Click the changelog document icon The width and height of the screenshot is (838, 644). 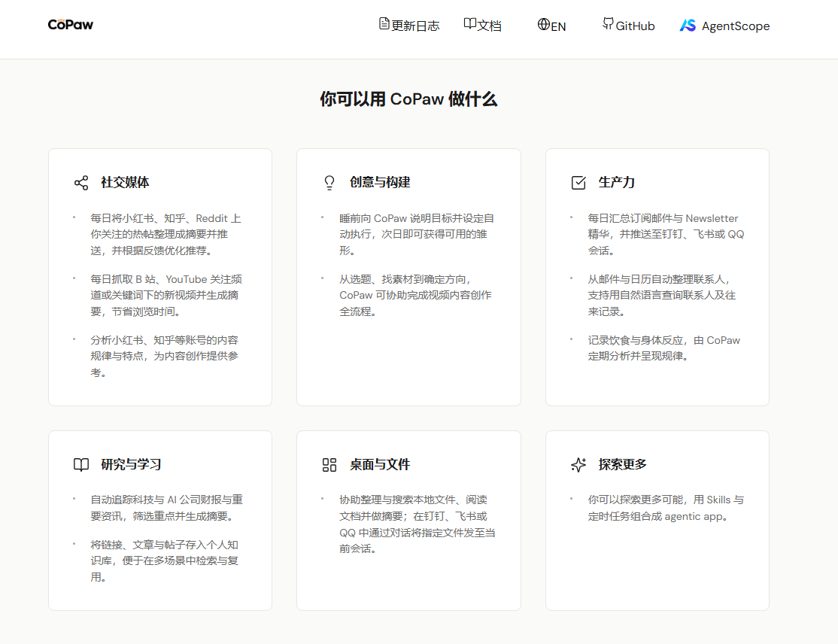384,24
